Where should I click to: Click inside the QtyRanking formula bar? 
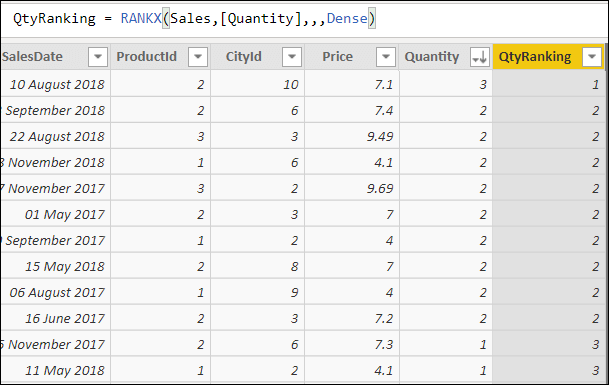[304, 19]
